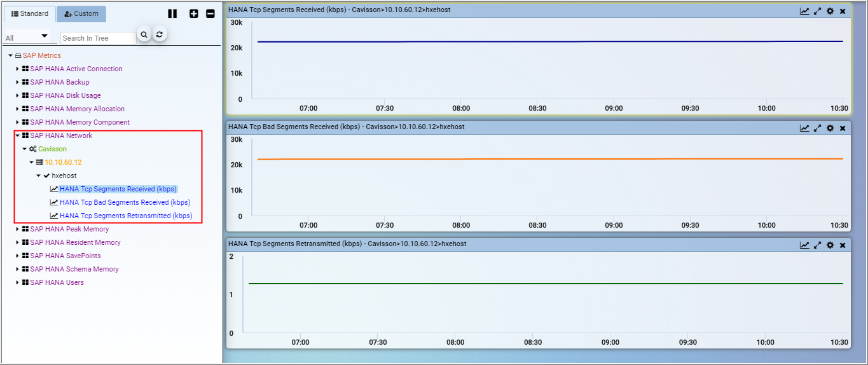Click the Segments Retransmitted panel title
Viewport: 868px width, 365px height.
pos(347,244)
